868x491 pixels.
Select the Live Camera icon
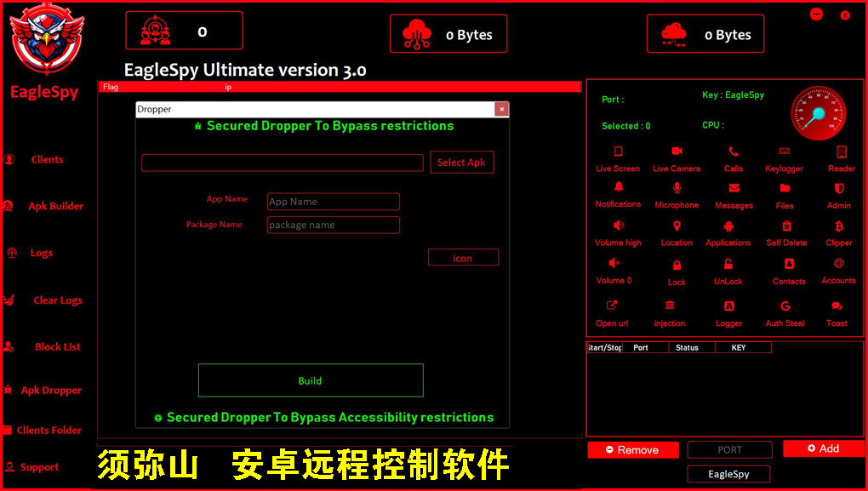pos(677,151)
